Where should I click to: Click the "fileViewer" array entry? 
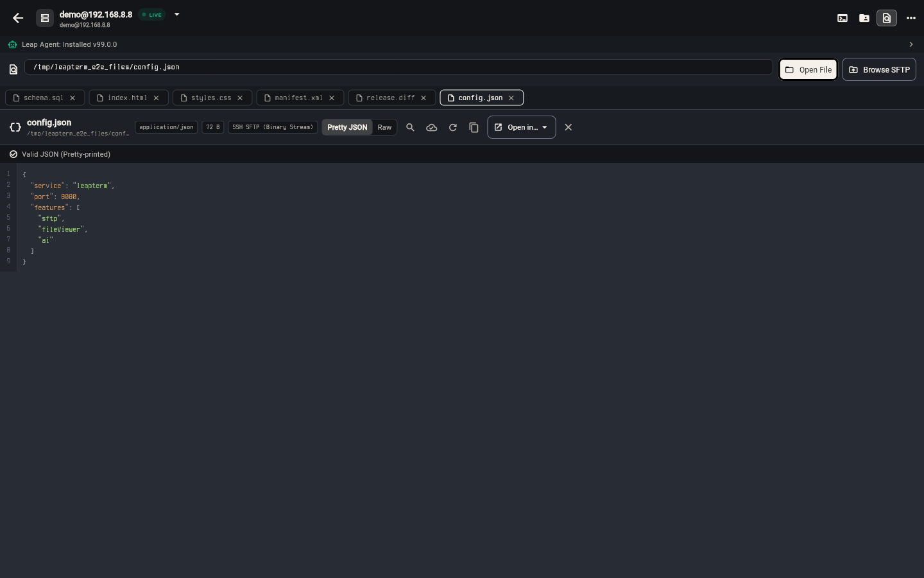[x=61, y=229]
